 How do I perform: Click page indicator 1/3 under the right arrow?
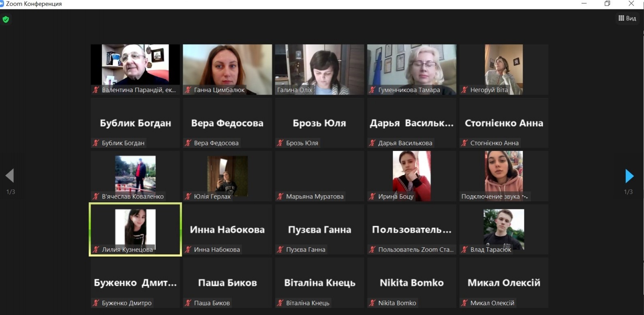(628, 192)
